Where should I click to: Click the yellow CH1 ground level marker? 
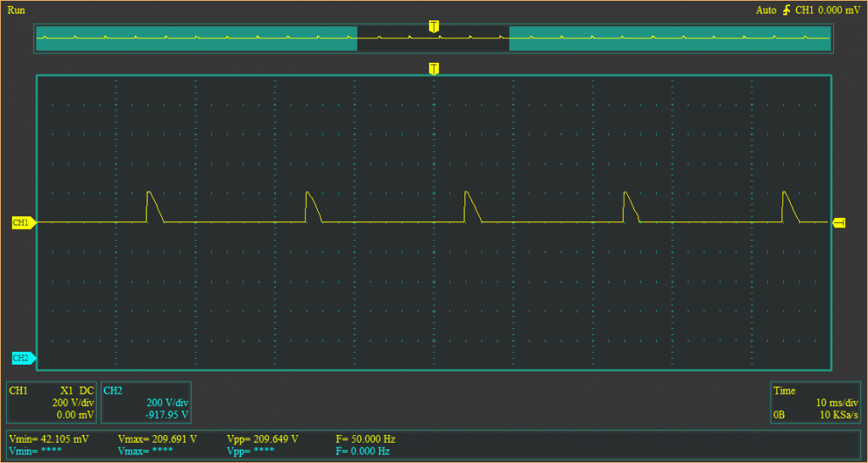(x=23, y=222)
